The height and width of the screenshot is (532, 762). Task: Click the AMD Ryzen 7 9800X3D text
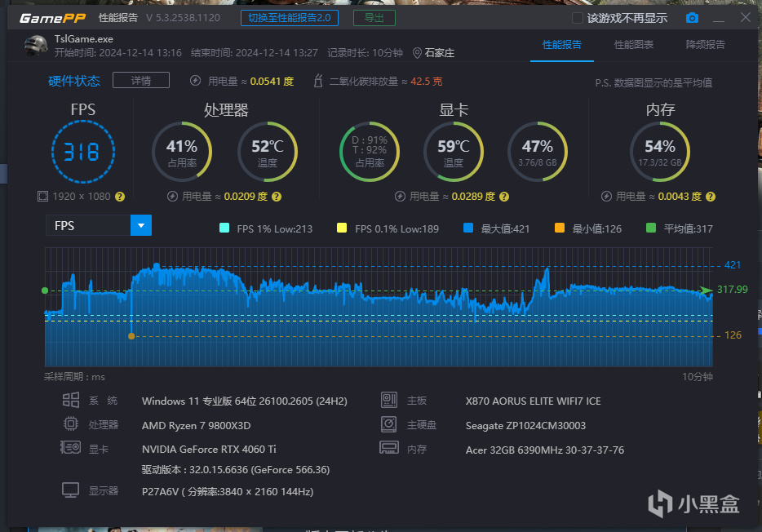(197, 426)
